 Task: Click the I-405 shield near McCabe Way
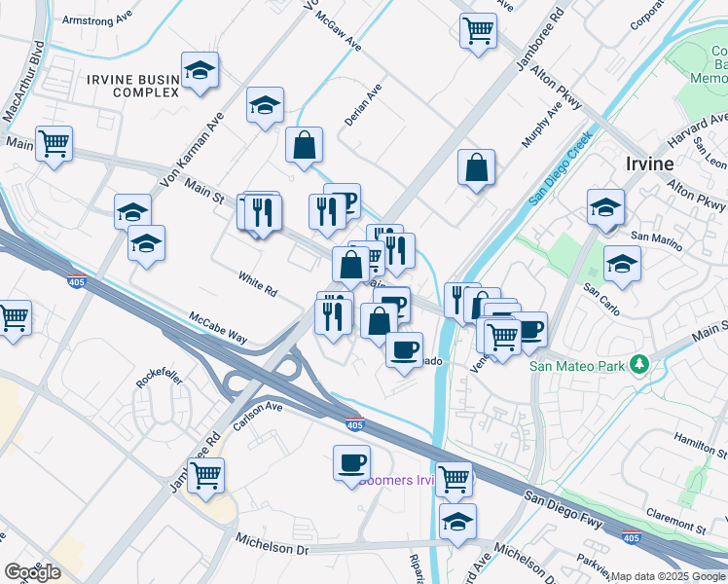click(x=76, y=281)
